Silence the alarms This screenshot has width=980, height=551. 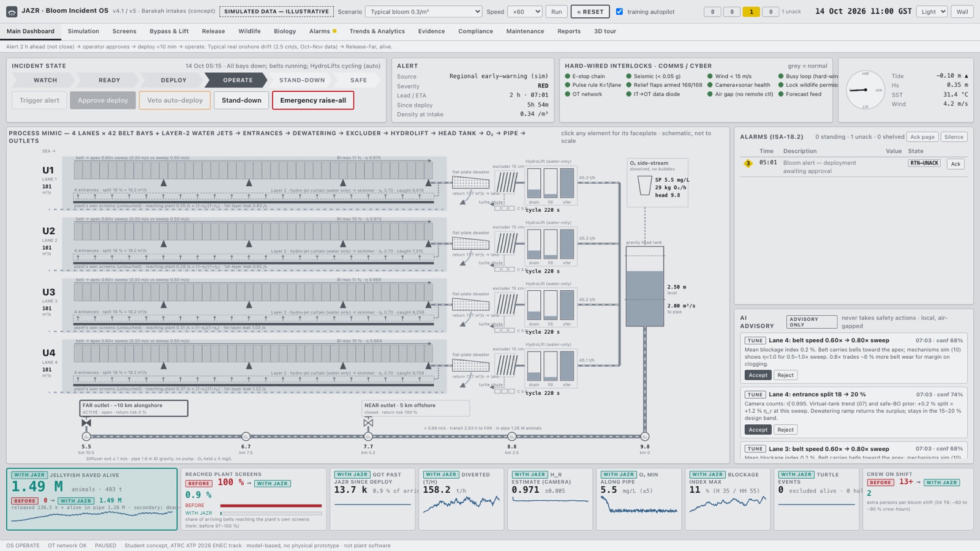tap(954, 137)
